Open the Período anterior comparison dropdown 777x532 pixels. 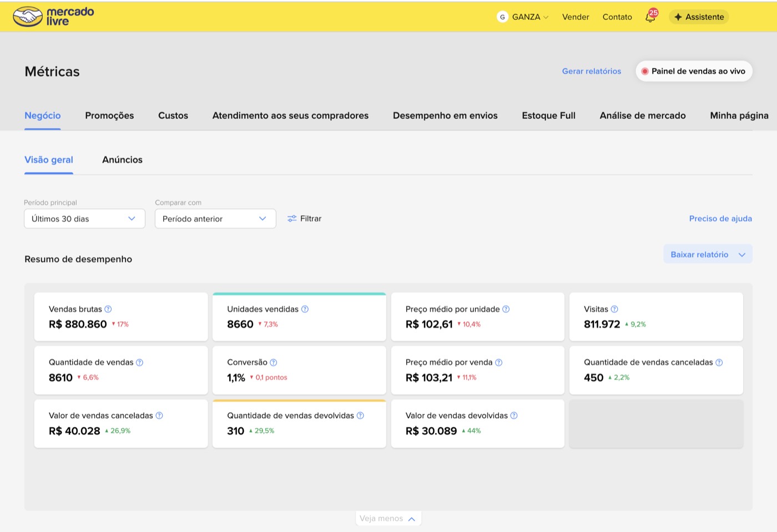click(215, 219)
